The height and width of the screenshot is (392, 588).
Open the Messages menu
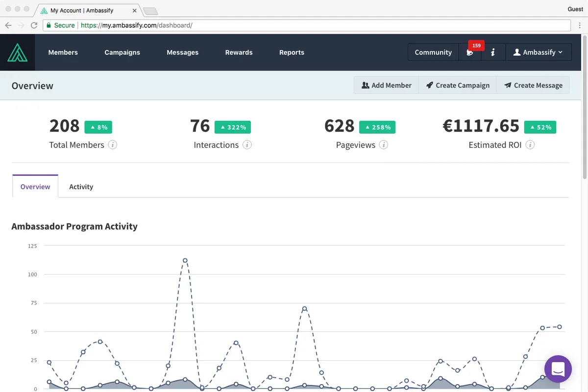click(182, 52)
